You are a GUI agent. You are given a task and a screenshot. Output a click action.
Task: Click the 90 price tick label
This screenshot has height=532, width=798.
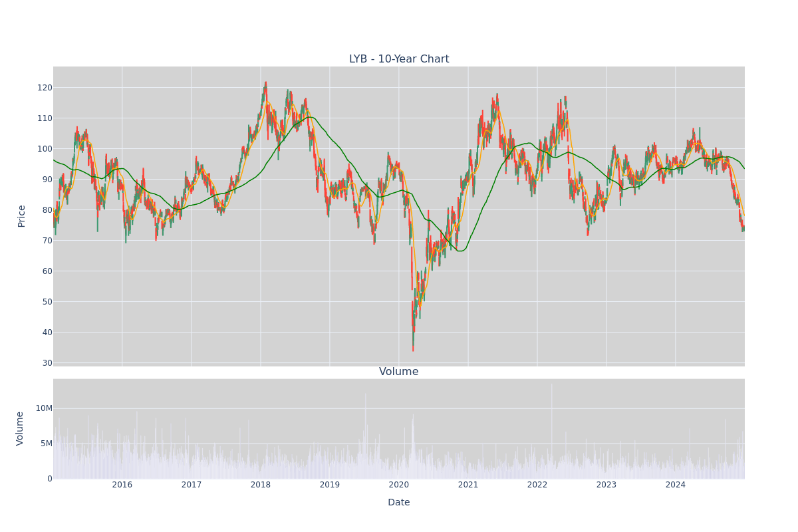point(47,180)
